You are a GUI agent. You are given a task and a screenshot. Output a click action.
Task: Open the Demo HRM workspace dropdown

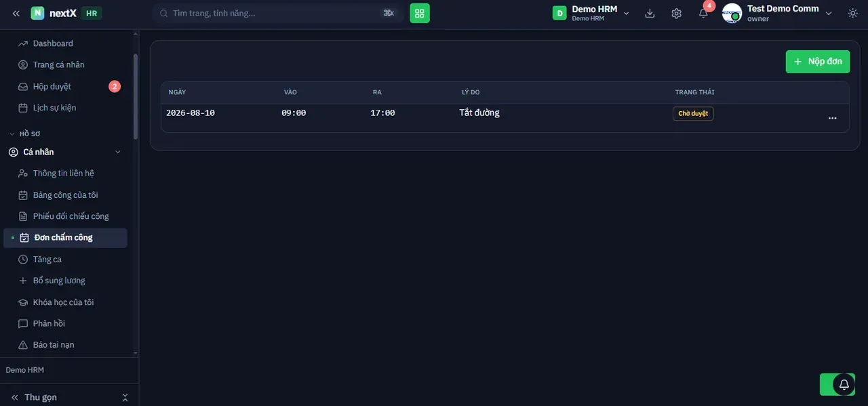pos(591,14)
